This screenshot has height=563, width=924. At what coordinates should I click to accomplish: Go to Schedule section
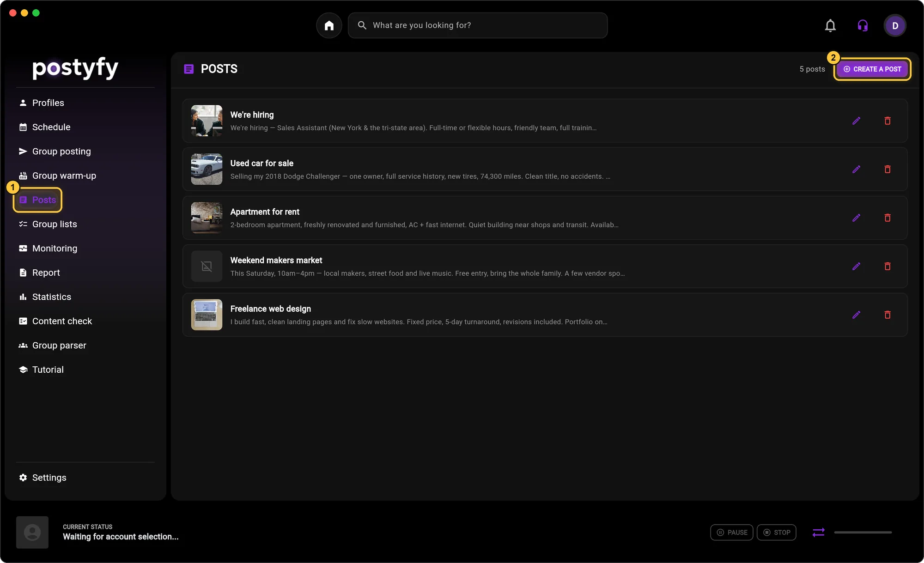[x=45, y=127]
